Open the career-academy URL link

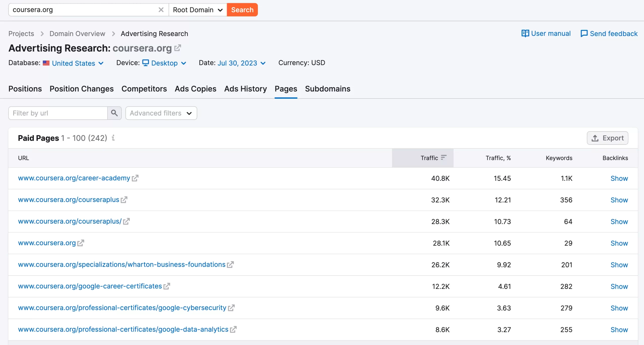pos(74,178)
